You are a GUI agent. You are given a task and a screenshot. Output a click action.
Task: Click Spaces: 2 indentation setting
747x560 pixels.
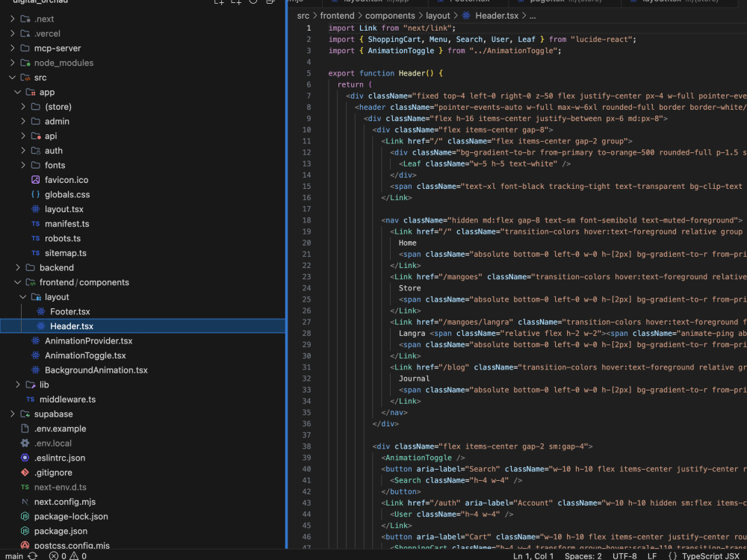[583, 556]
